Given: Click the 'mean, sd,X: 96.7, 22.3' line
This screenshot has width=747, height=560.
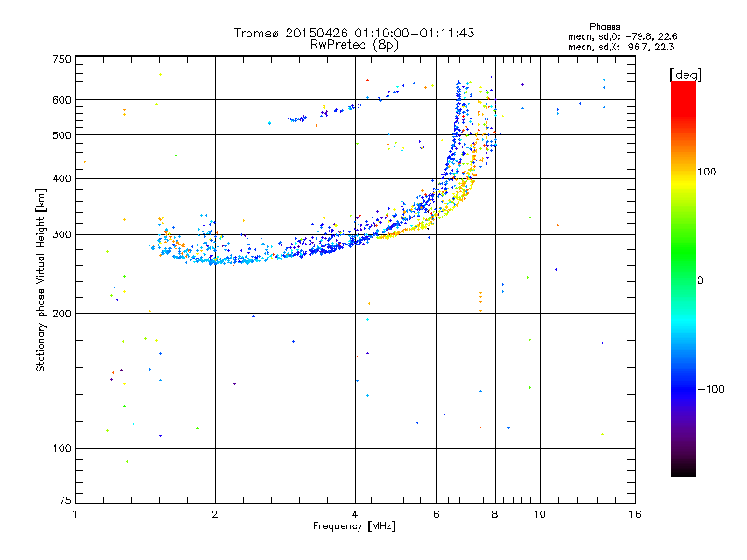Looking at the screenshot, I should tap(621, 47).
